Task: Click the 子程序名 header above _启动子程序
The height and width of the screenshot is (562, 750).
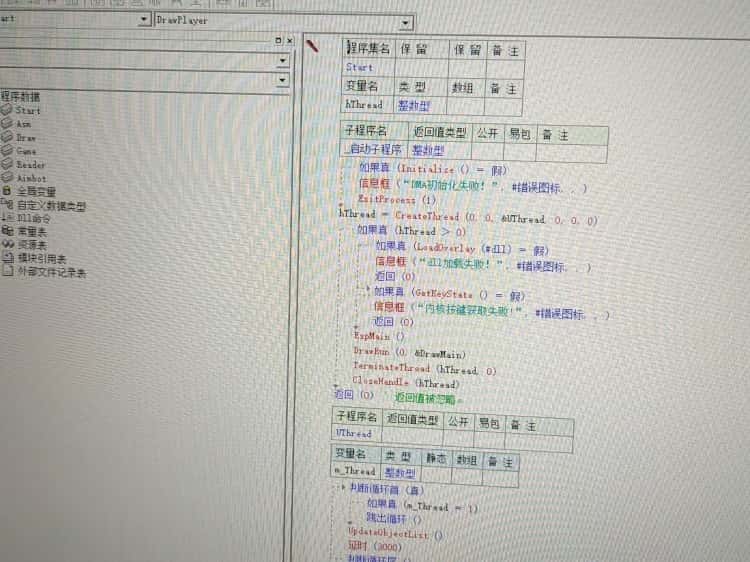Action: click(x=374, y=131)
